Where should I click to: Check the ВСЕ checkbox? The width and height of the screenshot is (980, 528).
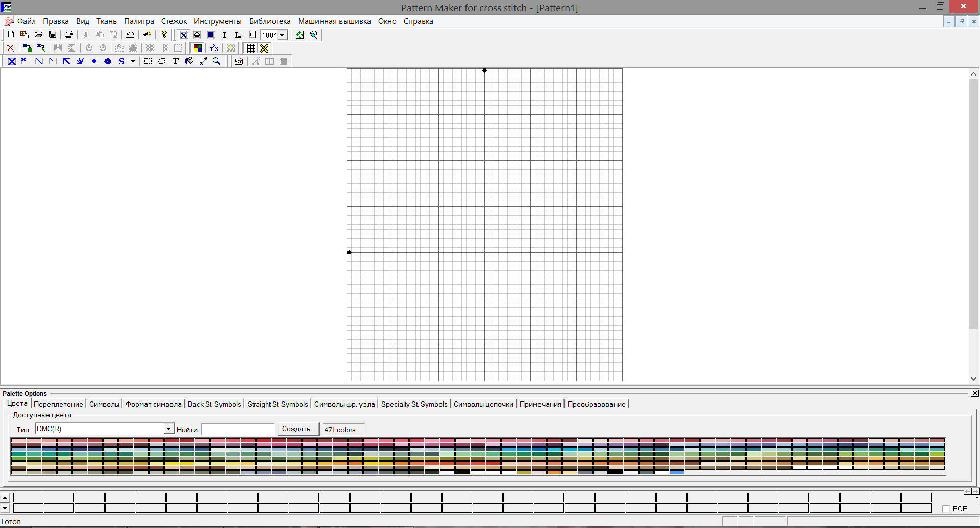pos(946,509)
